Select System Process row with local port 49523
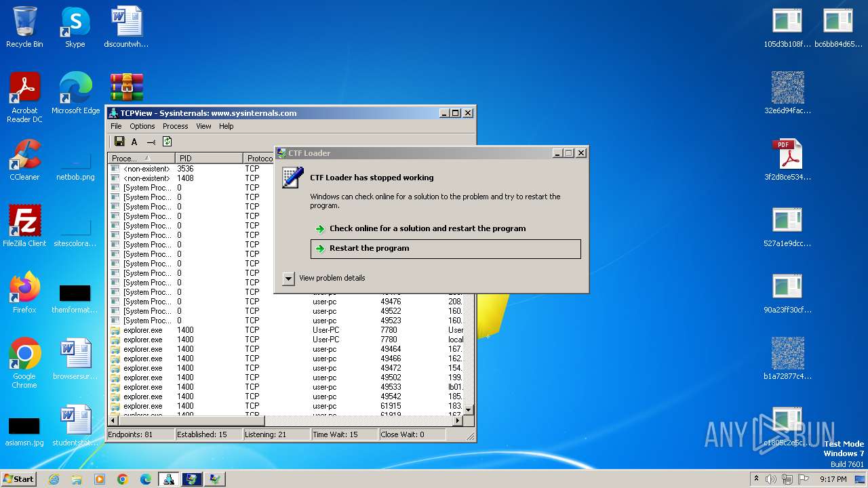 point(285,321)
